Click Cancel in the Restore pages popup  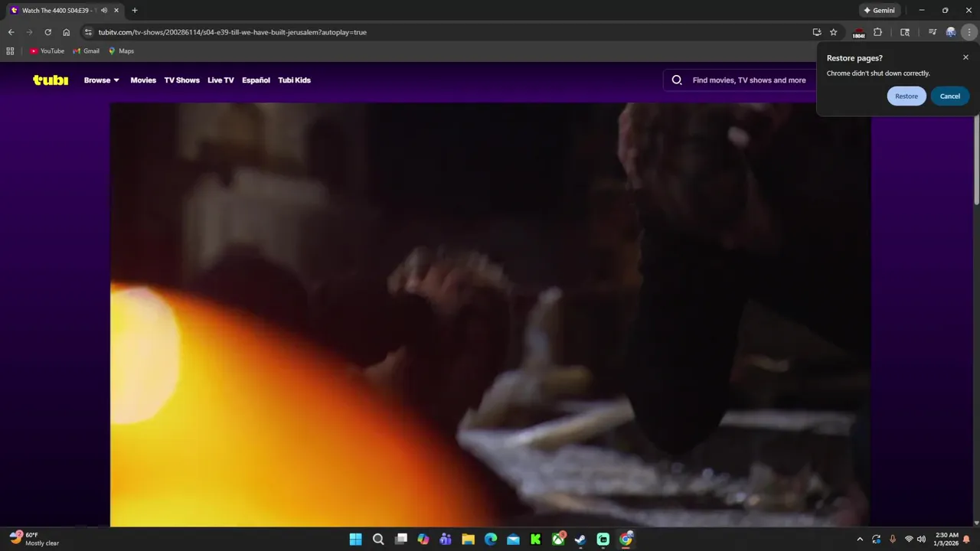(x=950, y=96)
